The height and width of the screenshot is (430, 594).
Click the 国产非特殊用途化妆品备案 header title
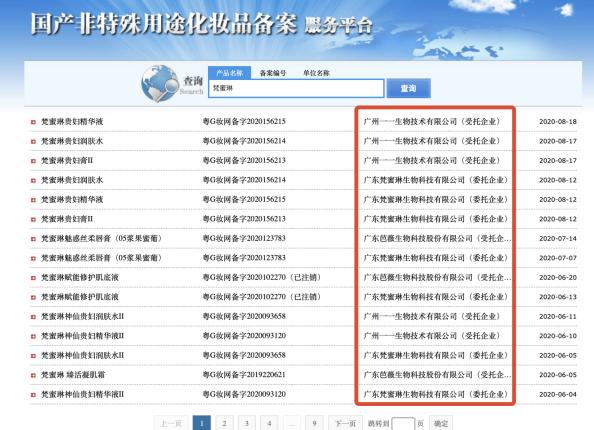[164, 24]
